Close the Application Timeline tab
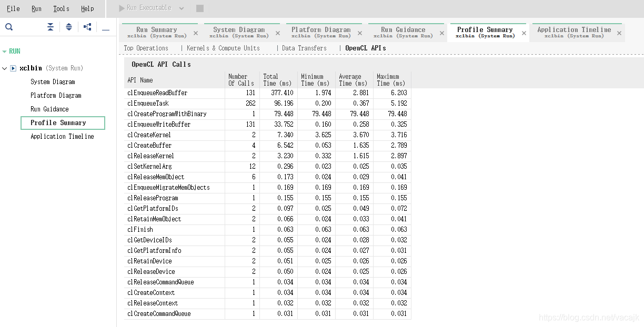 click(x=619, y=33)
